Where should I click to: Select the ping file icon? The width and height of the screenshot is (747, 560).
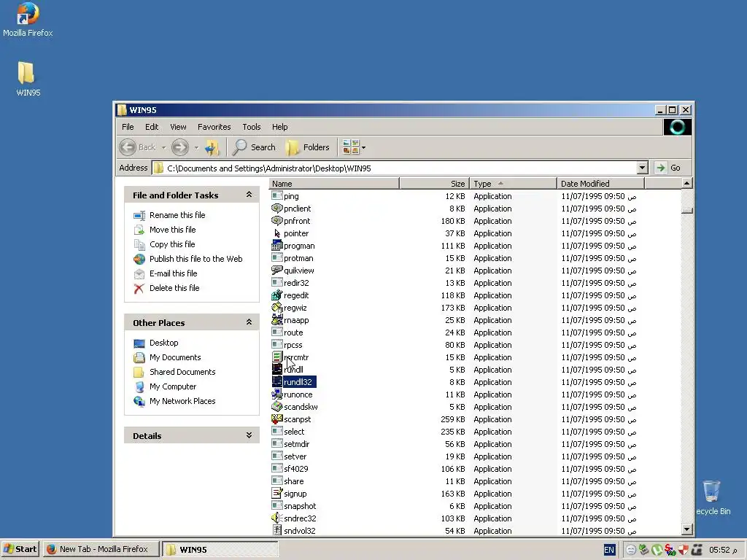click(276, 195)
